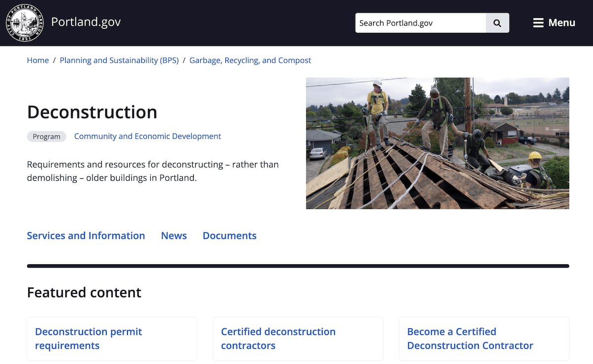Focus the Search Portland.gov text field
The height and width of the screenshot is (364, 593).
(x=420, y=23)
